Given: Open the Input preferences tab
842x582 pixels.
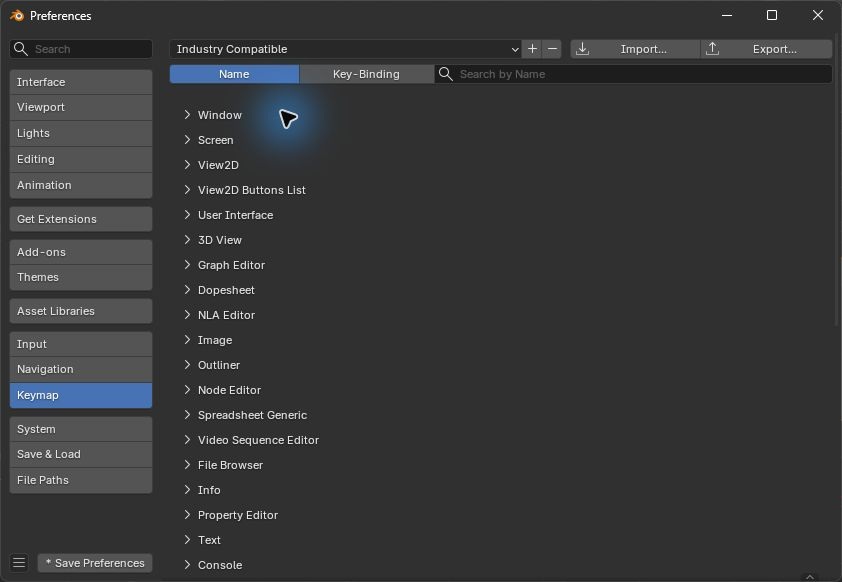Looking at the screenshot, I should click(x=81, y=344).
